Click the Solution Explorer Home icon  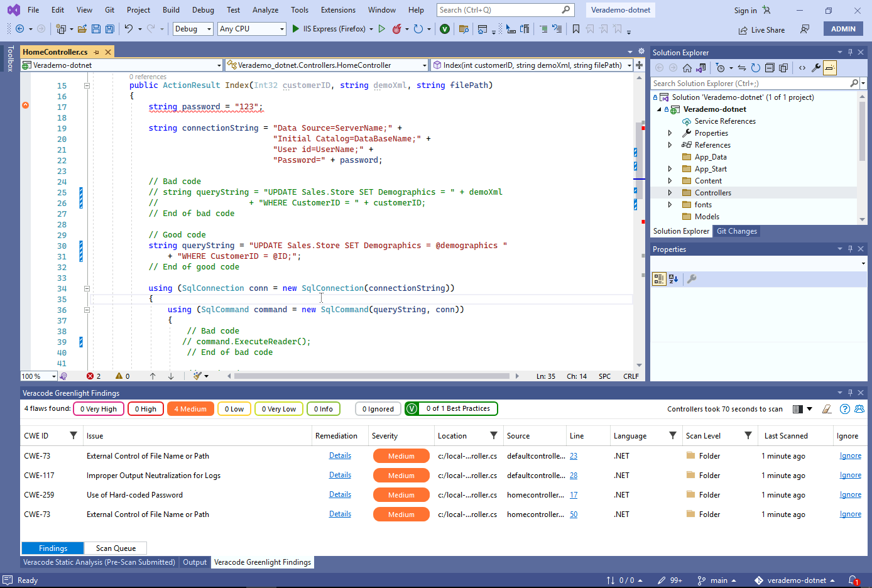687,68
